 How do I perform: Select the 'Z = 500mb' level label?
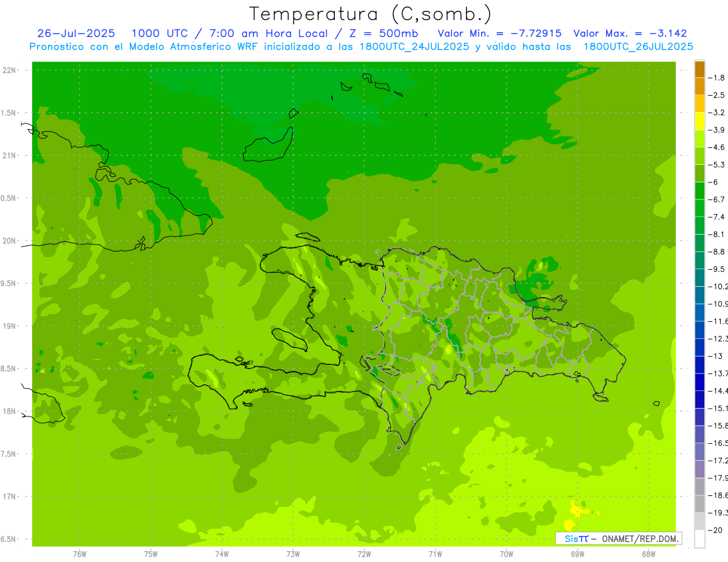point(383,33)
